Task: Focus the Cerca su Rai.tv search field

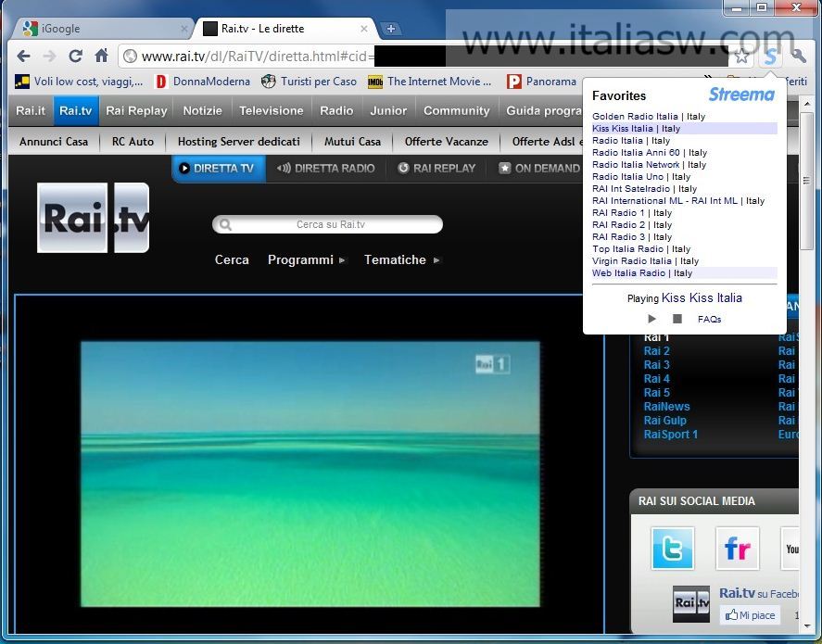Action: (328, 225)
